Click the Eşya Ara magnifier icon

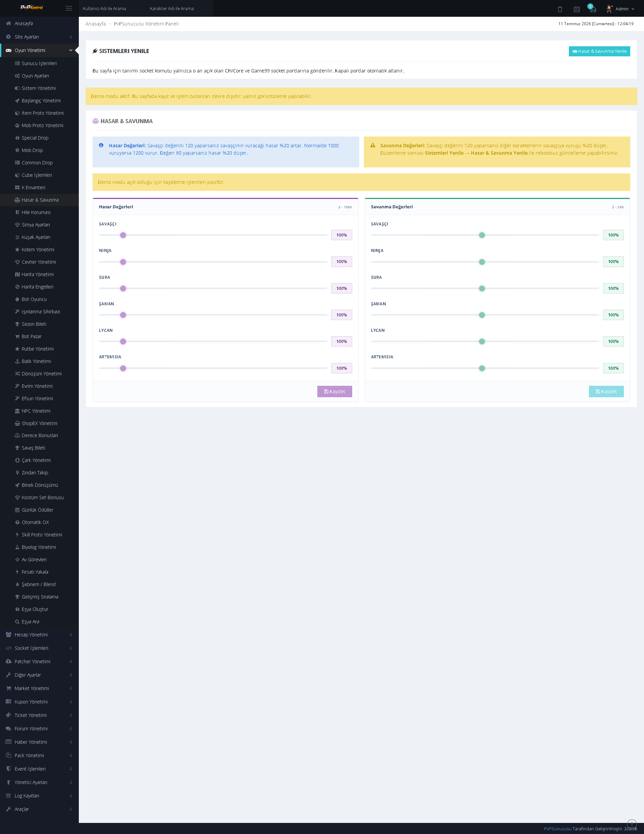17,622
